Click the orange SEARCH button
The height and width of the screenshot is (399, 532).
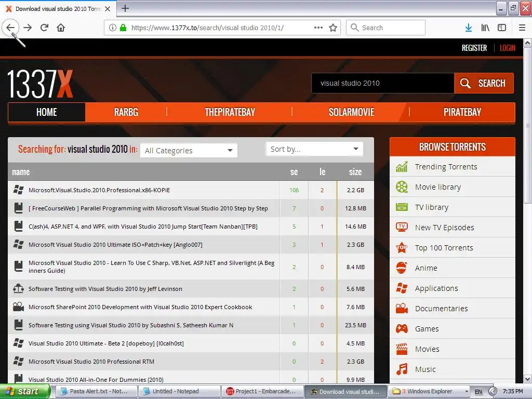point(484,83)
